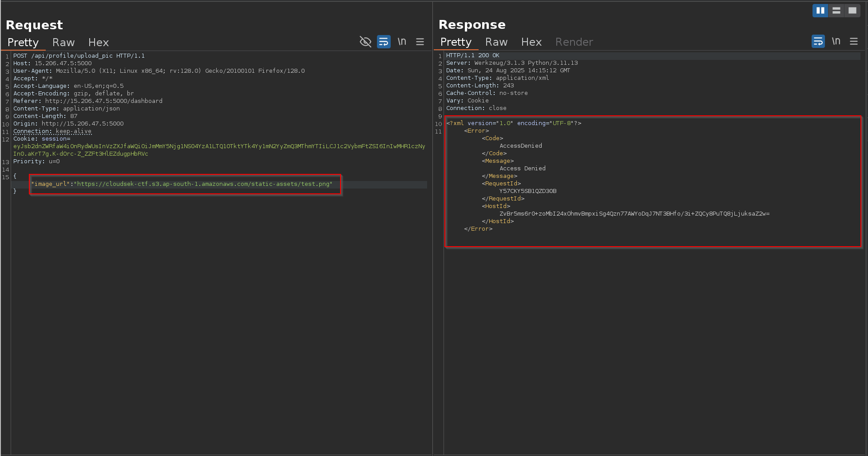Click the AccessDenied code text in response
The width and height of the screenshot is (868, 456).
(x=520, y=146)
